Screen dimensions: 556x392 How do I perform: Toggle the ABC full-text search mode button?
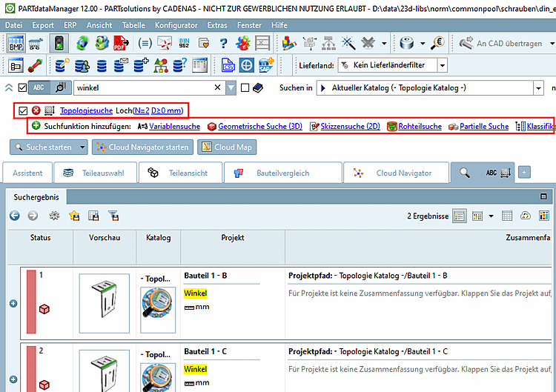point(39,87)
